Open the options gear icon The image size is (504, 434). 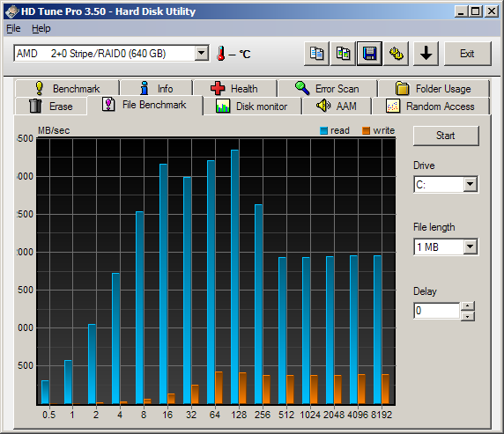(x=396, y=54)
